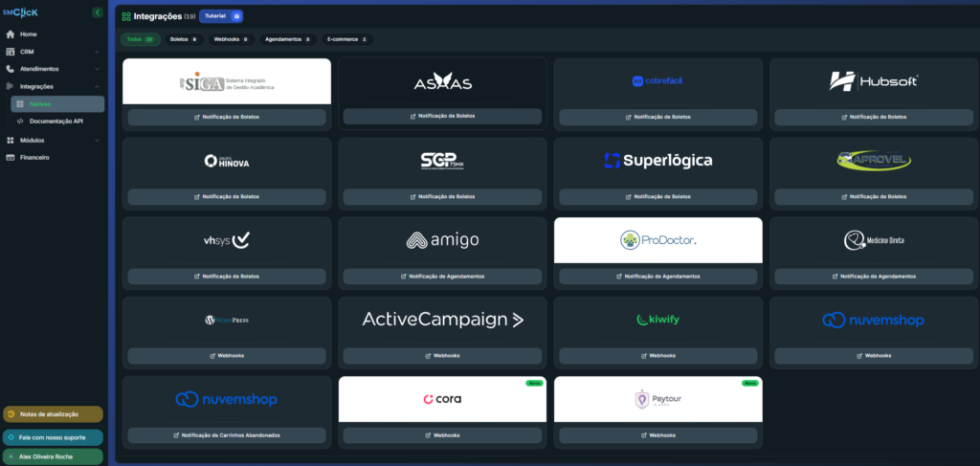The height and width of the screenshot is (466, 980).
Task: Expand the CRM menu chevron
Action: point(97,52)
